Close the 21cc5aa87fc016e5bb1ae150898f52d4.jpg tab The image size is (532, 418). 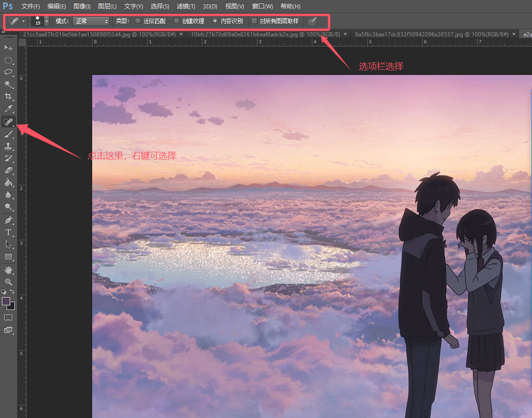(x=181, y=34)
